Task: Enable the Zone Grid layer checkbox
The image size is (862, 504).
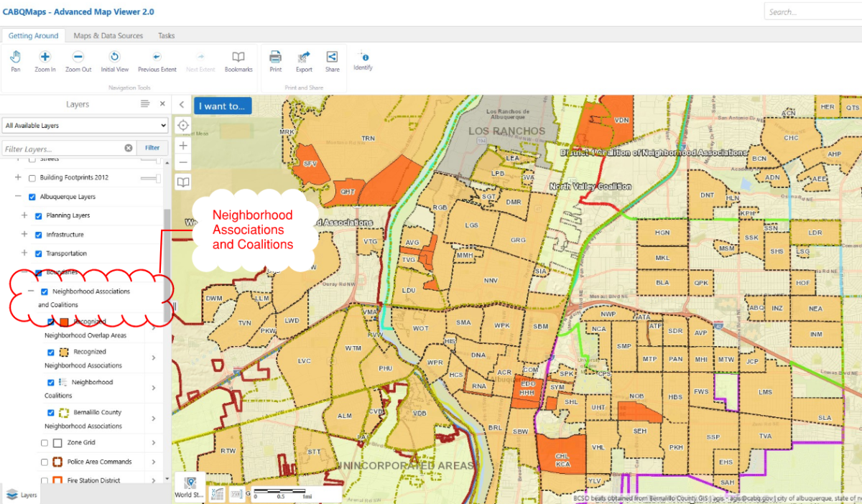Action: (45, 443)
